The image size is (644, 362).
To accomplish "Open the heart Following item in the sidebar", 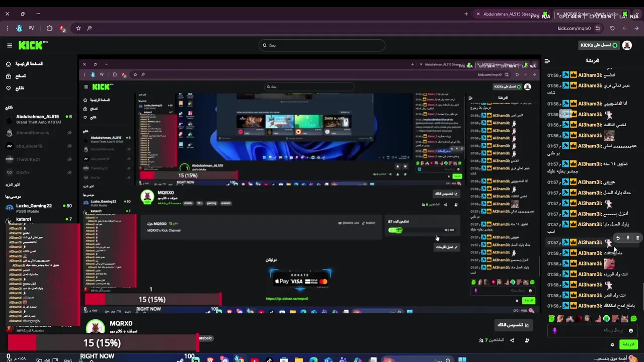I will coord(15,88).
